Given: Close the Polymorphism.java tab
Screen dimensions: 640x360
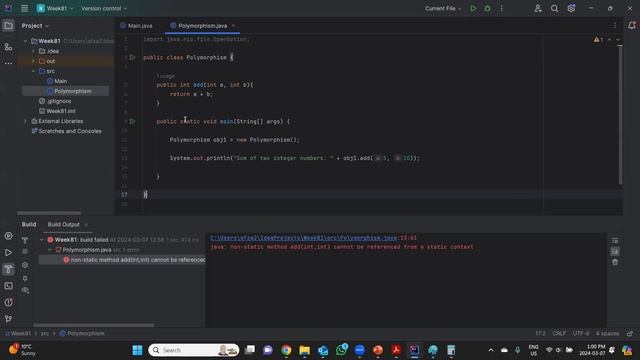Looking at the screenshot, I should [x=233, y=25].
